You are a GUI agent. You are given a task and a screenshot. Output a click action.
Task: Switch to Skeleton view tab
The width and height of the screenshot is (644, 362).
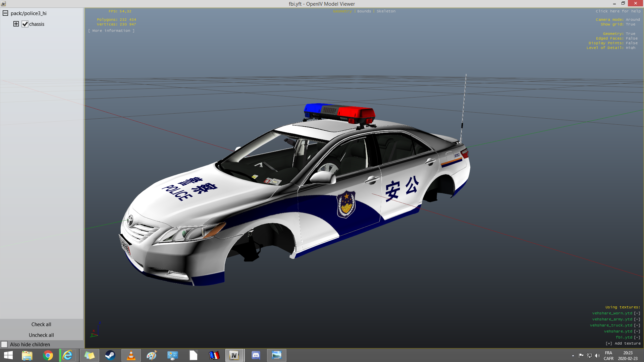tap(386, 11)
